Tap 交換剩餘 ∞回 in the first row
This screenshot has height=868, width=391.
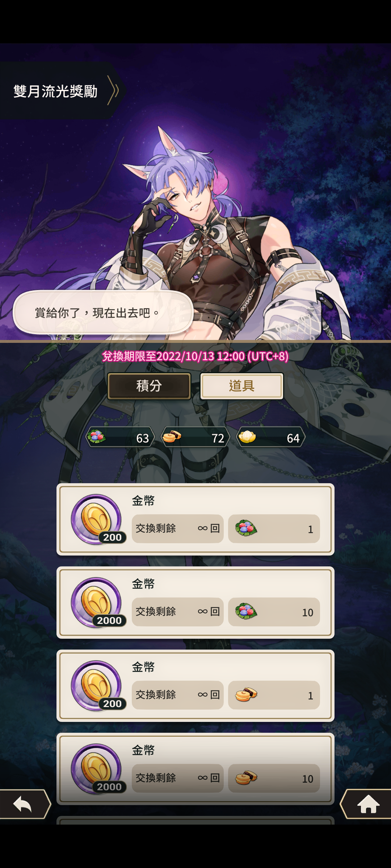point(178,529)
